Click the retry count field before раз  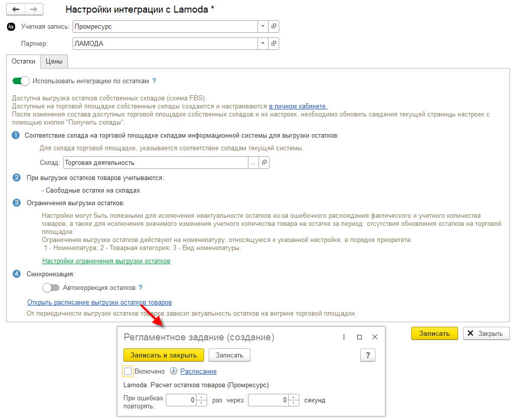[181, 400]
